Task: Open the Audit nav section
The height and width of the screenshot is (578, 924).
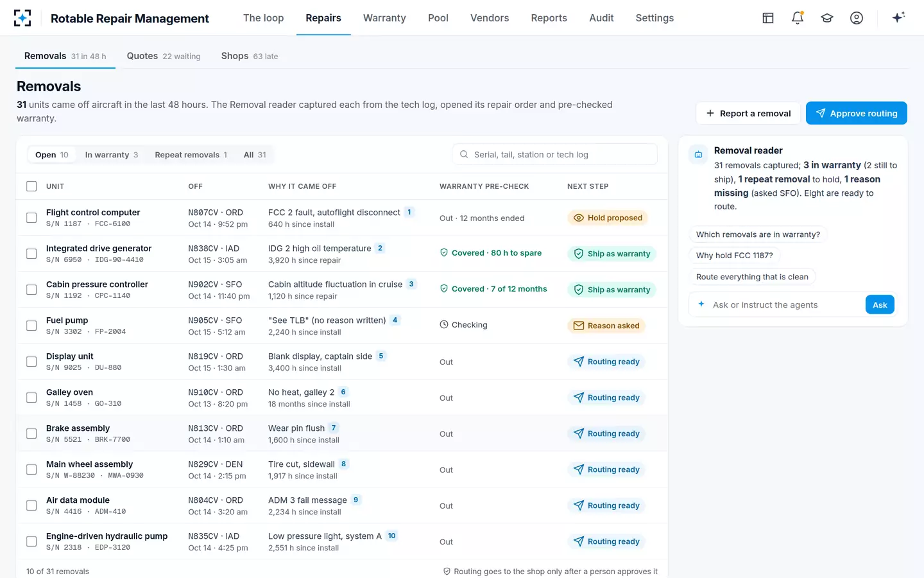Action: tap(601, 18)
